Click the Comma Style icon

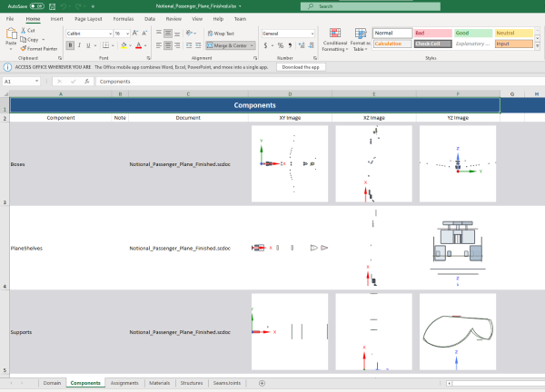click(290, 45)
